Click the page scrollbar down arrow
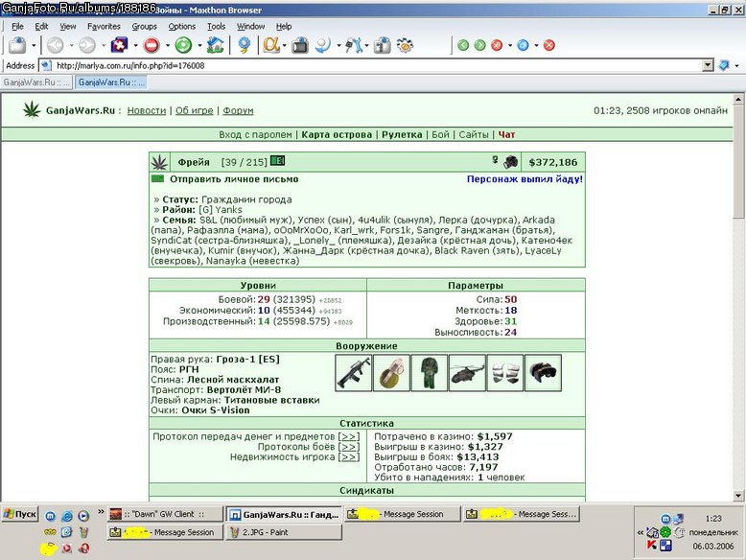Viewport: 746px width, 560px height. coord(738,496)
